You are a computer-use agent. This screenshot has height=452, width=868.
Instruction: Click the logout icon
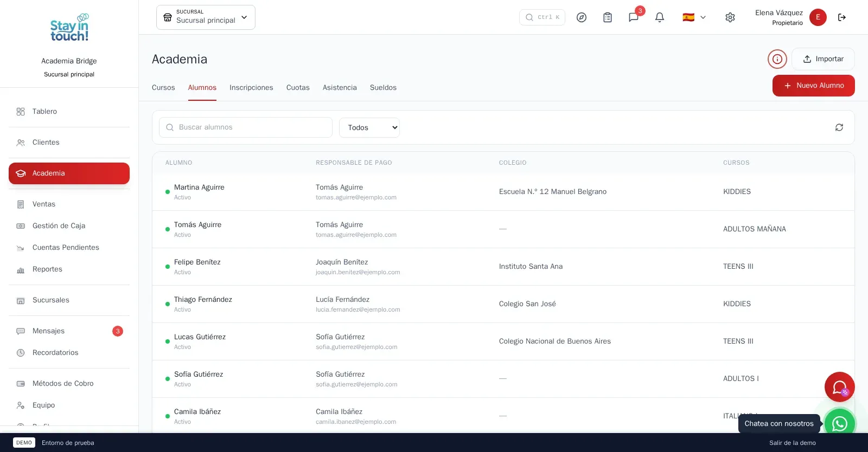[842, 17]
